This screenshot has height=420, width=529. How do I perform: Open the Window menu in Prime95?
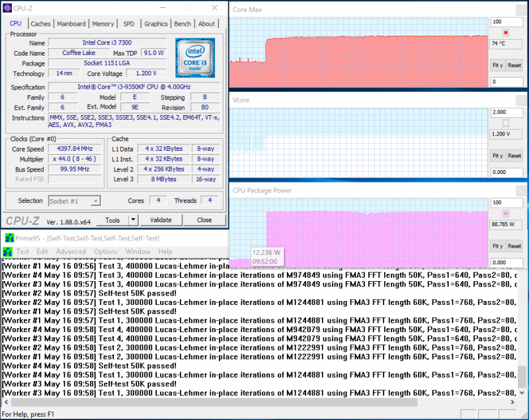coord(138,251)
